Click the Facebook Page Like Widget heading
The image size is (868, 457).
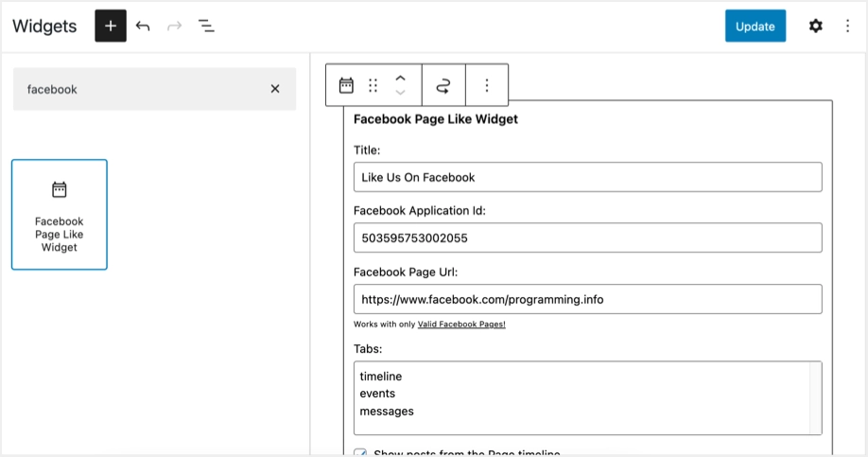pyautogui.click(x=436, y=119)
